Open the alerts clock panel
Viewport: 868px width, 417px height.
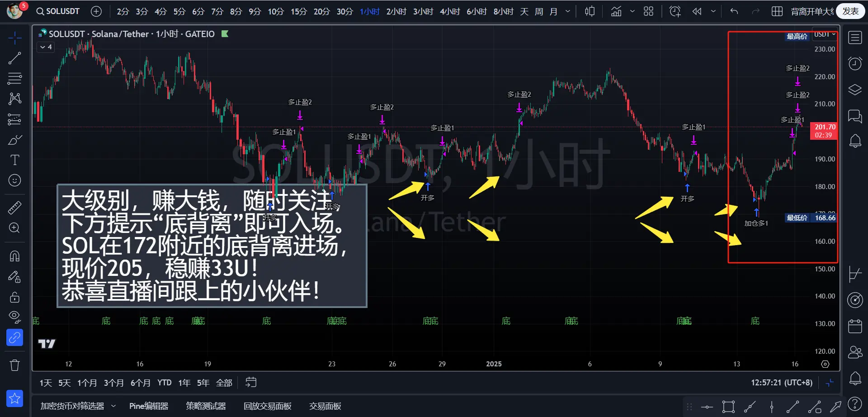[855, 64]
